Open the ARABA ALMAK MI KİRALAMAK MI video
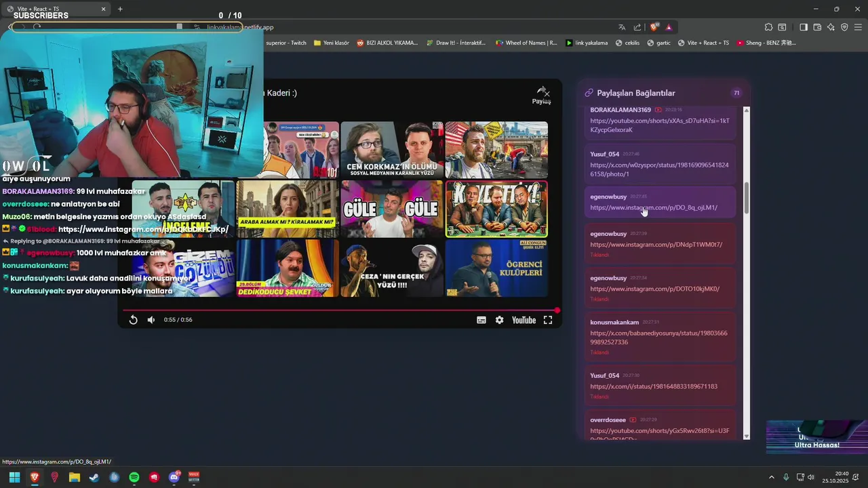Image resolution: width=868 pixels, height=488 pixels. 288,209
